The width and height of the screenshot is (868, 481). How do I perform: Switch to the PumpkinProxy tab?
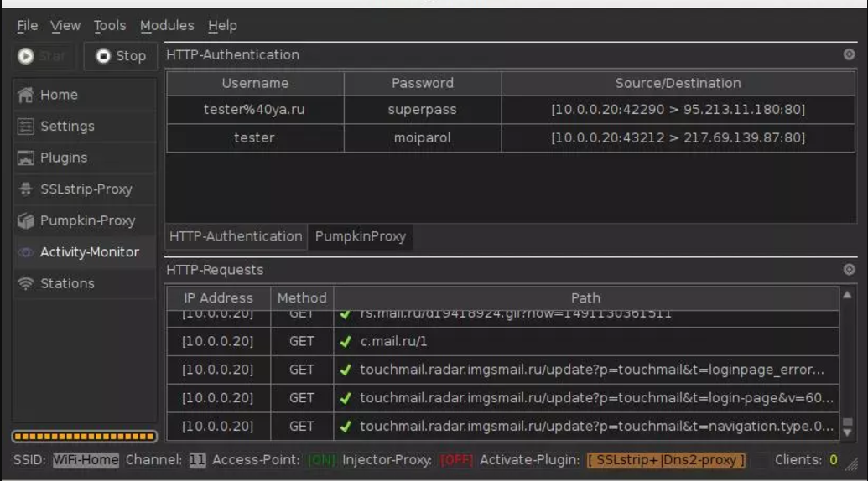(x=361, y=236)
